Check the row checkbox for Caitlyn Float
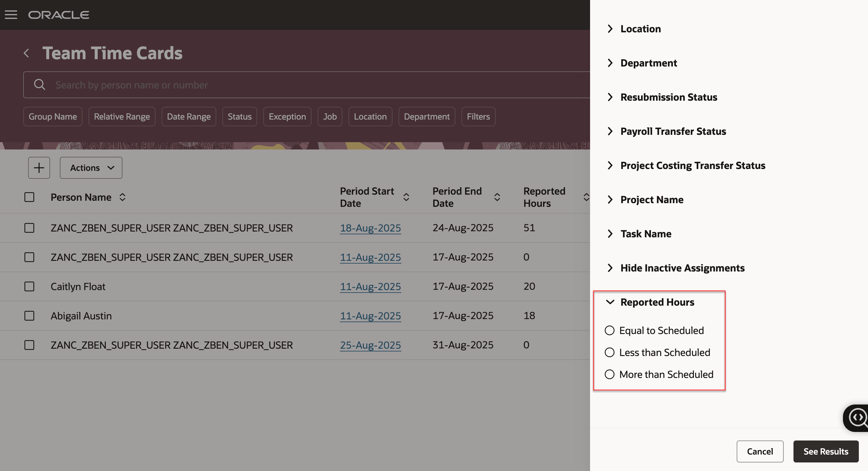 coord(29,286)
